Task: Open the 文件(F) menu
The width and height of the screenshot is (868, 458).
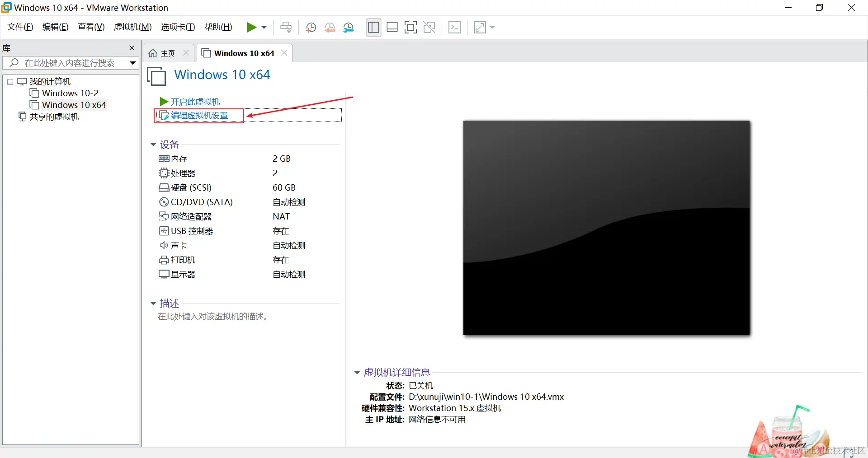Action: coord(20,27)
